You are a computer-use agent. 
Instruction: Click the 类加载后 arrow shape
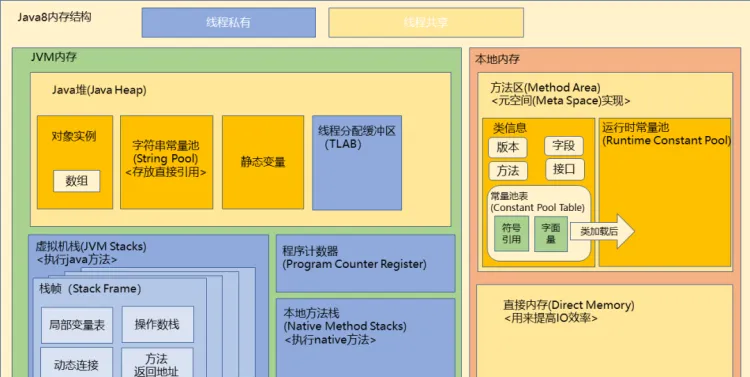[x=602, y=231]
